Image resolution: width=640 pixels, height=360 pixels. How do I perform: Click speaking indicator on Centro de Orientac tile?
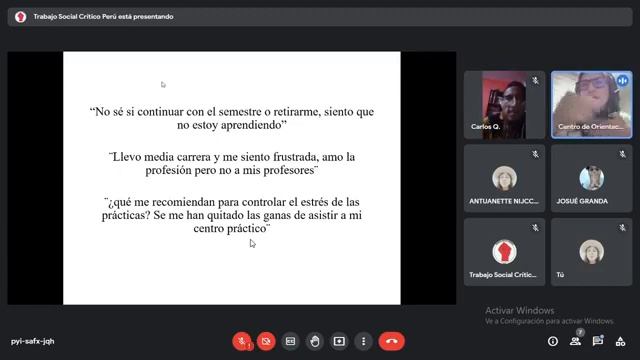[622, 81]
